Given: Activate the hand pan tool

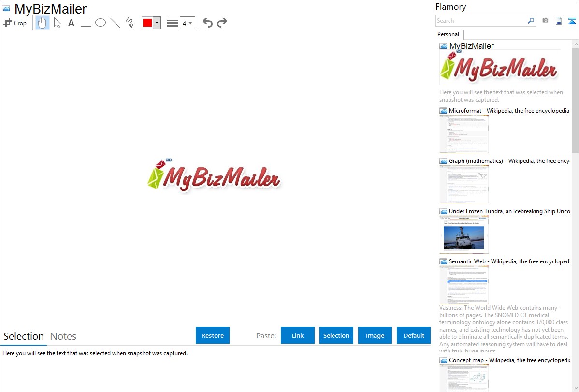Looking at the screenshot, I should pyautogui.click(x=43, y=23).
